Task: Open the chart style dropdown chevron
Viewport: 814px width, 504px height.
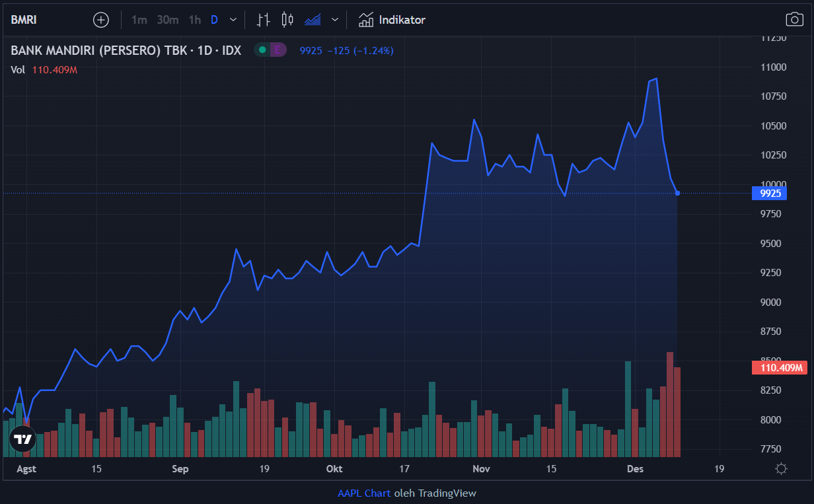Action: coord(335,20)
